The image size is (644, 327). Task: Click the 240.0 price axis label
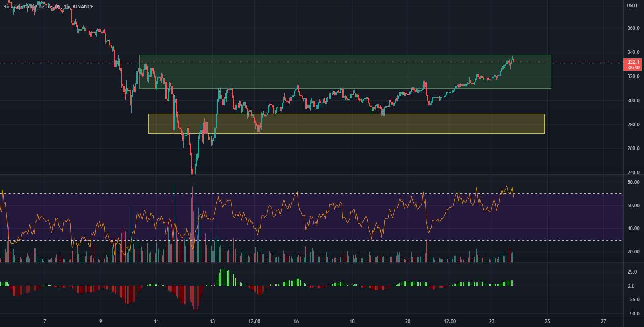click(633, 173)
